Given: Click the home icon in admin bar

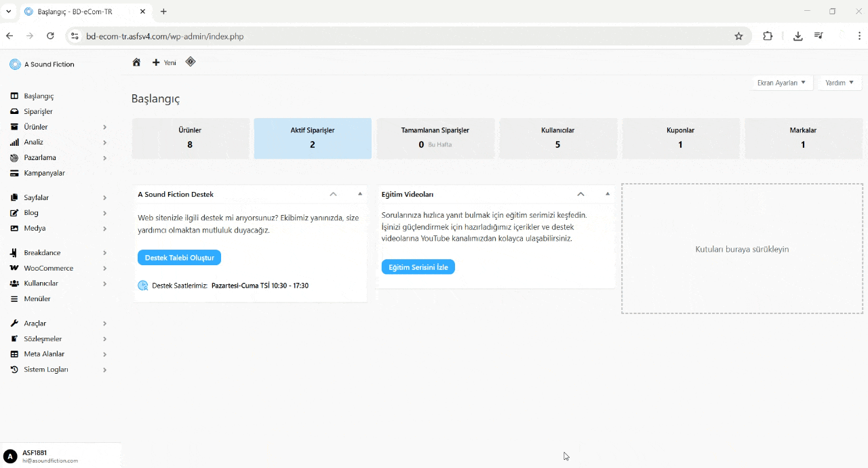Looking at the screenshot, I should click(x=136, y=62).
